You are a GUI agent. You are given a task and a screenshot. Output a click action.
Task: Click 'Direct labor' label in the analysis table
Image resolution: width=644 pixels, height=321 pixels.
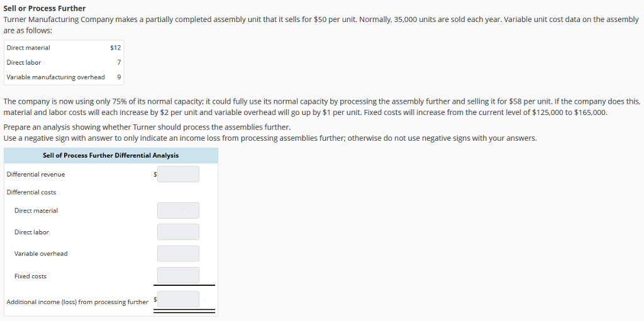31,232
